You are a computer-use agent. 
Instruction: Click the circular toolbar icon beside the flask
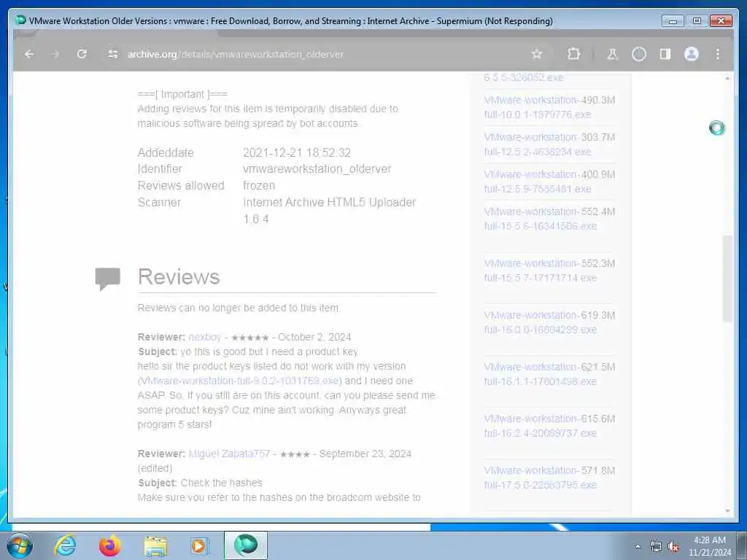[639, 54]
